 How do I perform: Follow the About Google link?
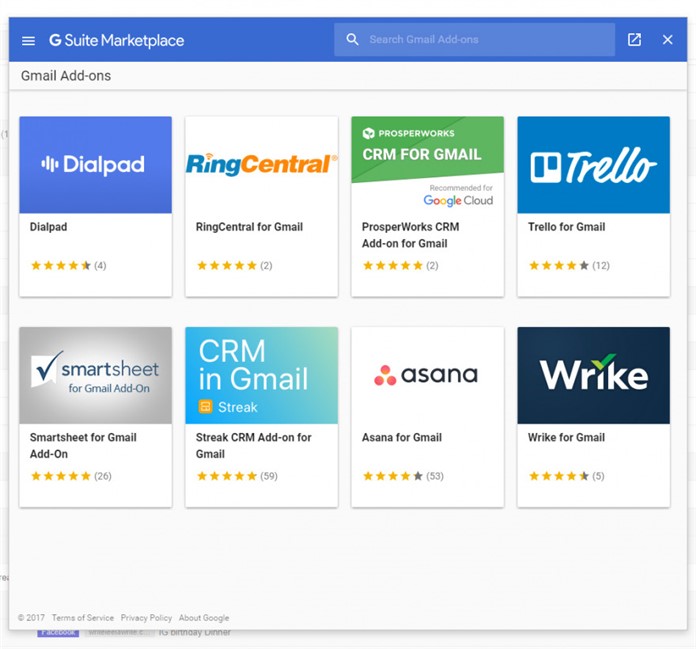(204, 618)
